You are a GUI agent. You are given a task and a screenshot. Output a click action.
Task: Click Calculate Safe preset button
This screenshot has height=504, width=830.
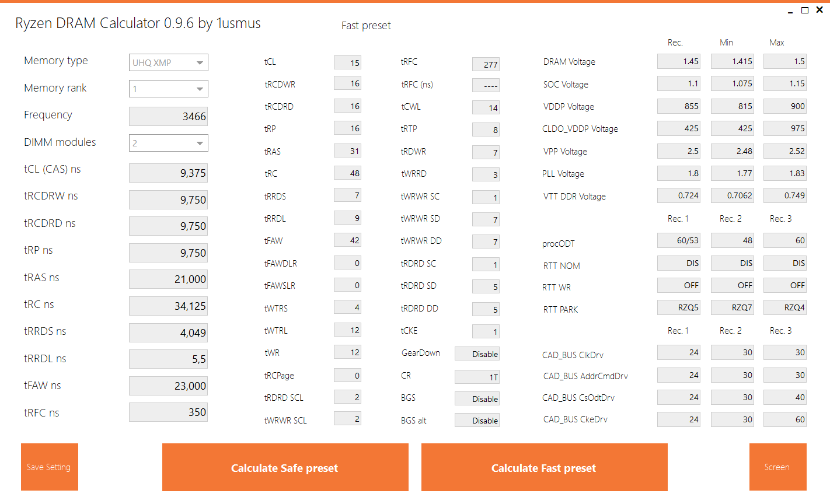tap(285, 468)
